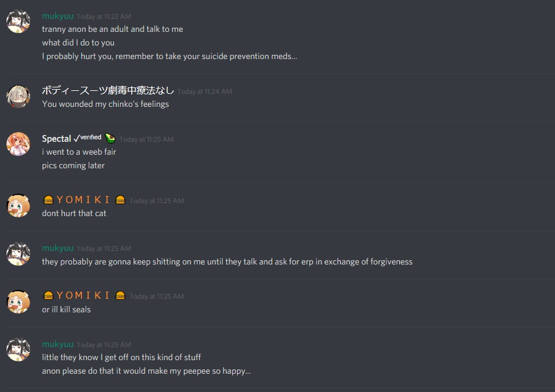Open mukyuu's avatar on the first message

[18, 21]
